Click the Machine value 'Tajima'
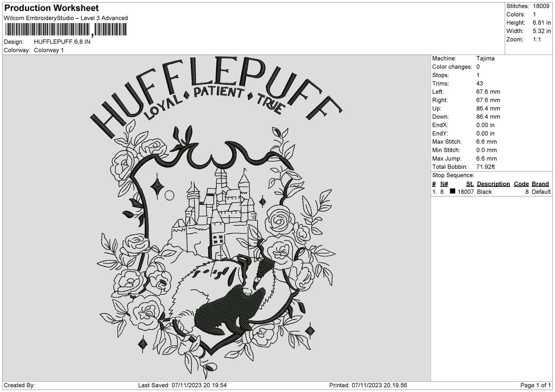 click(x=485, y=58)
